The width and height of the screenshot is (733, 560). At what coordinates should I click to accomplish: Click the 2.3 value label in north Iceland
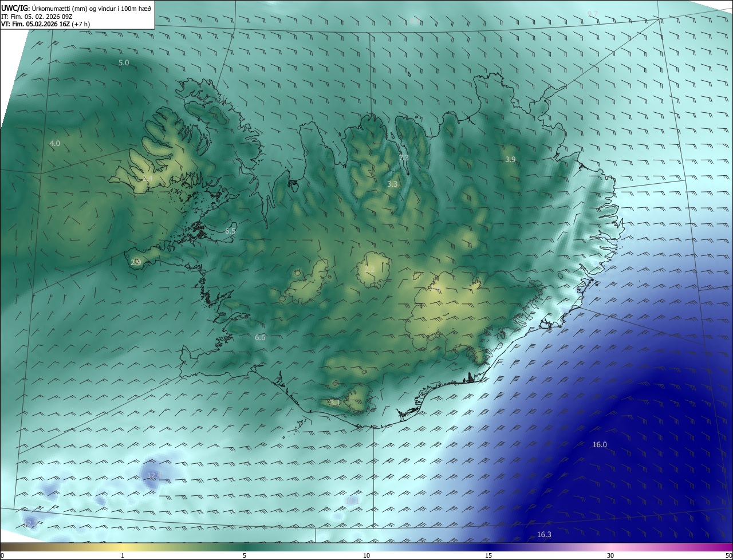pyautogui.click(x=404, y=158)
